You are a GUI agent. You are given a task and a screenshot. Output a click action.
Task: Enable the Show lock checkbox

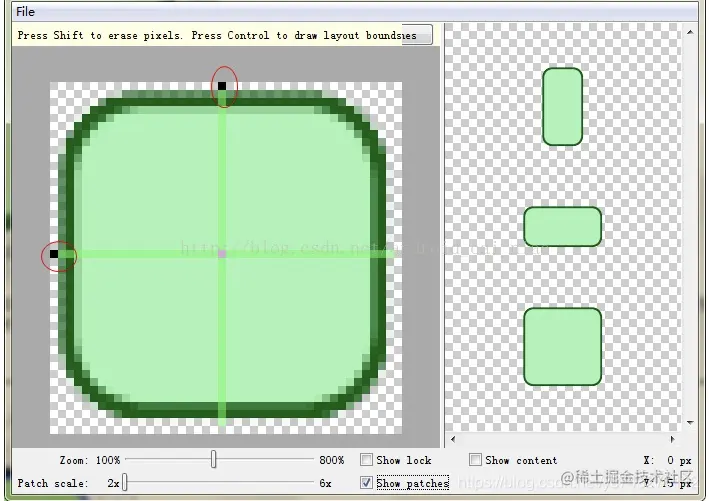pos(366,460)
